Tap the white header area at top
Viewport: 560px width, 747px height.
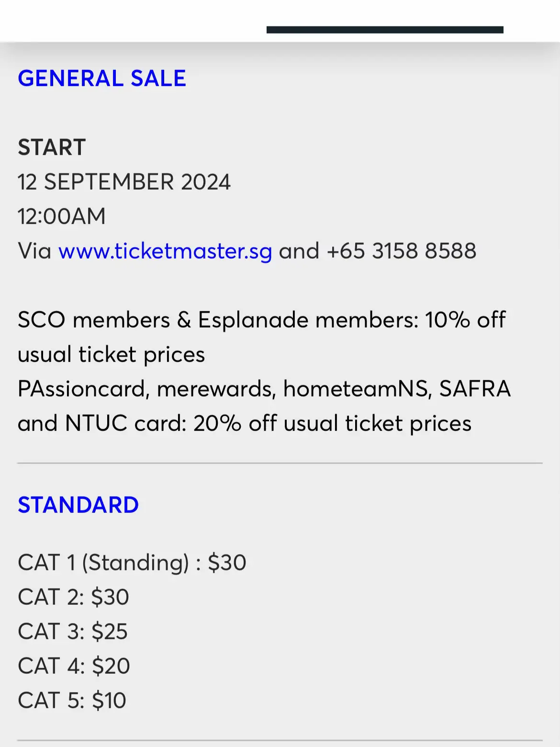(x=280, y=21)
